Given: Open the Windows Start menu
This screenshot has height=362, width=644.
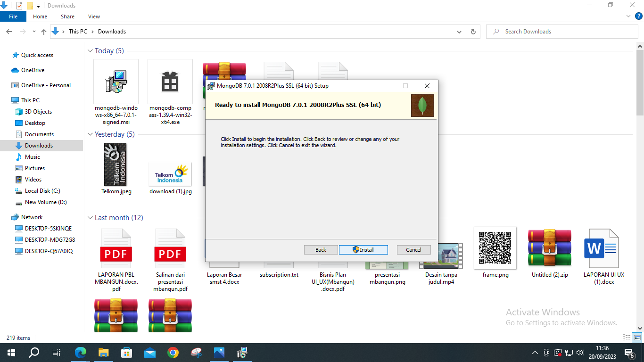Looking at the screenshot, I should [x=11, y=353].
